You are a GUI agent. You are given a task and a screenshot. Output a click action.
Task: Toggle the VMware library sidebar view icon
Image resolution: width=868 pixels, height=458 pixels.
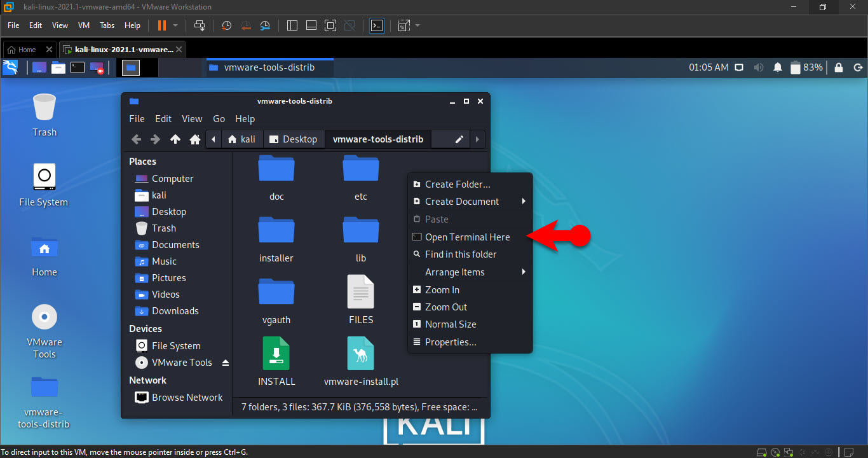tap(292, 25)
